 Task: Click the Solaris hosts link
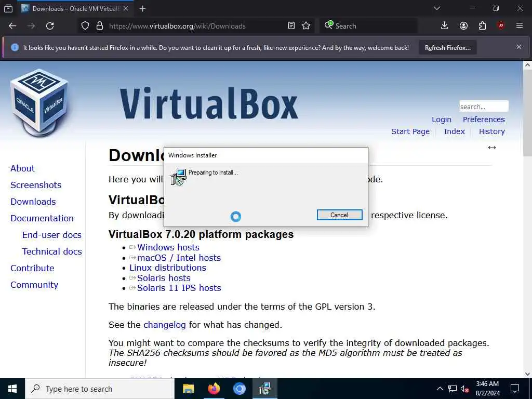(164, 278)
